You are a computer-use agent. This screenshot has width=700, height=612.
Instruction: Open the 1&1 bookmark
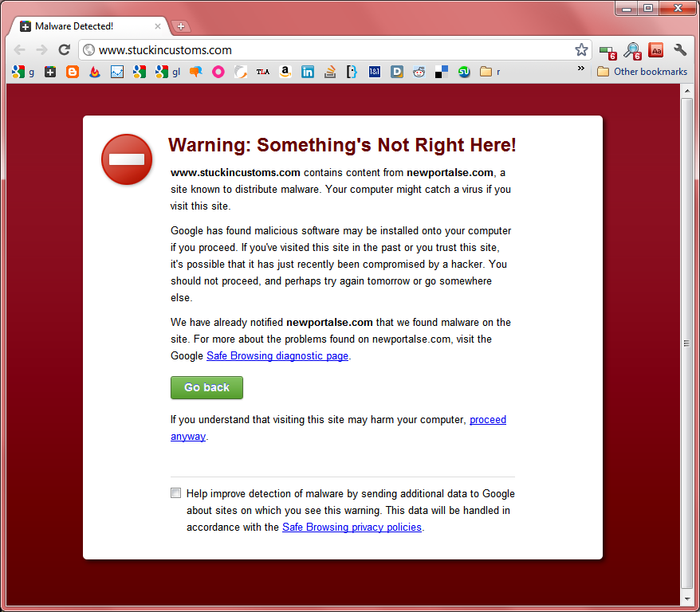pyautogui.click(x=375, y=72)
